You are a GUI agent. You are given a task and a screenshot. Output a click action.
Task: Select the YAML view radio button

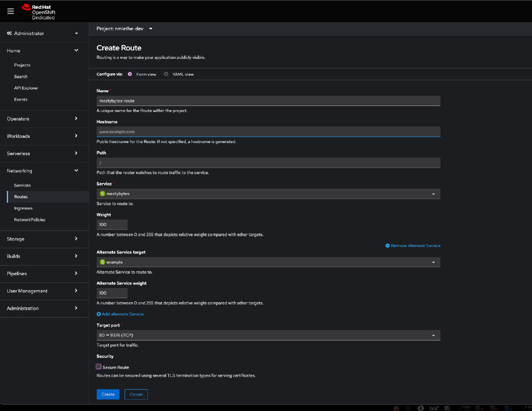[166, 74]
